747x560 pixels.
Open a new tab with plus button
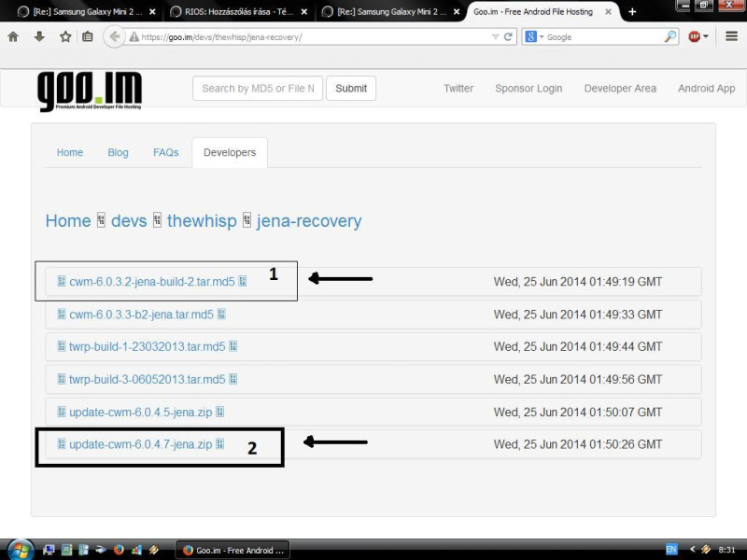(632, 11)
